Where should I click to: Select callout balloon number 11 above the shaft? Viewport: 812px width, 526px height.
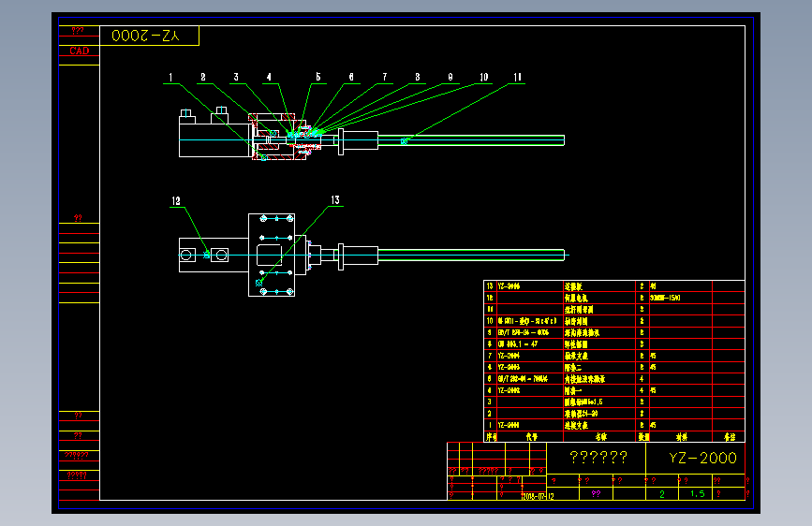pos(517,77)
